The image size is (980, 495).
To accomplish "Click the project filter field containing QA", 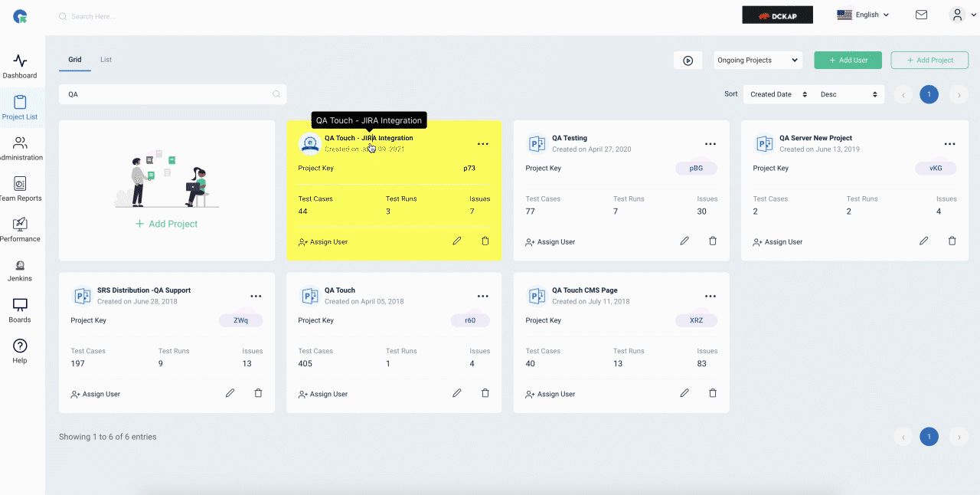I will [172, 94].
